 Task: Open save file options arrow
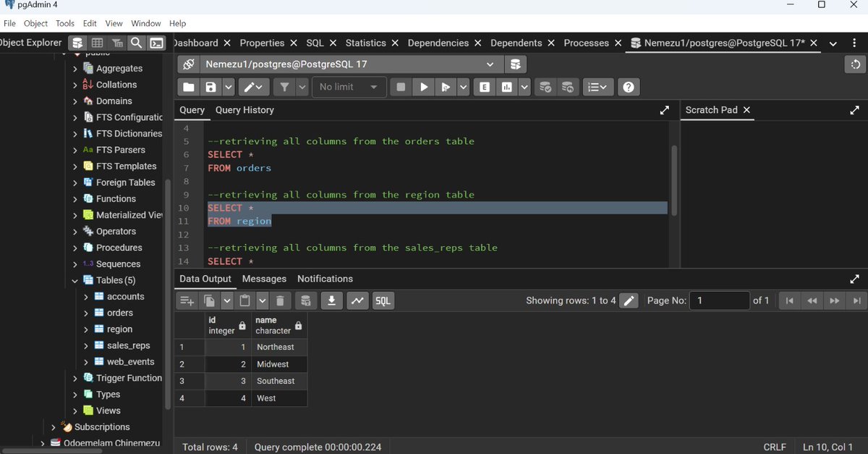(x=229, y=87)
